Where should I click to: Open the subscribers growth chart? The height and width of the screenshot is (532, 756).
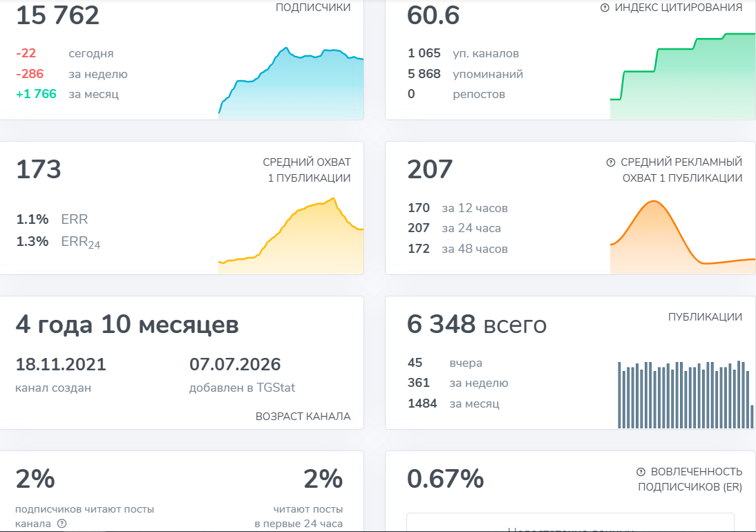(x=291, y=83)
